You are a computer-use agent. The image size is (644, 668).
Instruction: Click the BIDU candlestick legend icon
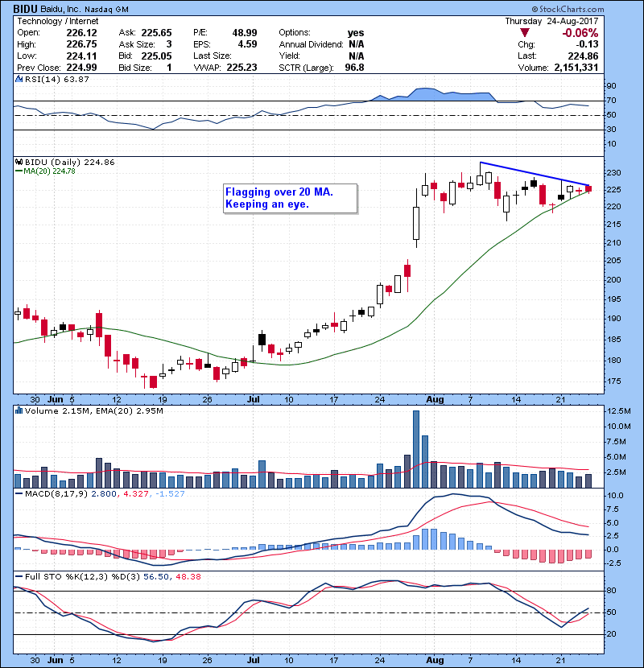(x=19, y=162)
